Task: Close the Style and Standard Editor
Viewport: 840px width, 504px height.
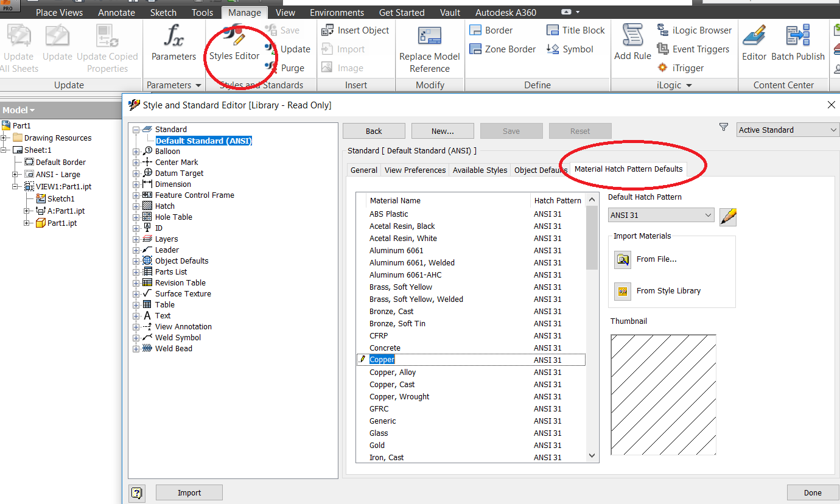Action: [831, 105]
